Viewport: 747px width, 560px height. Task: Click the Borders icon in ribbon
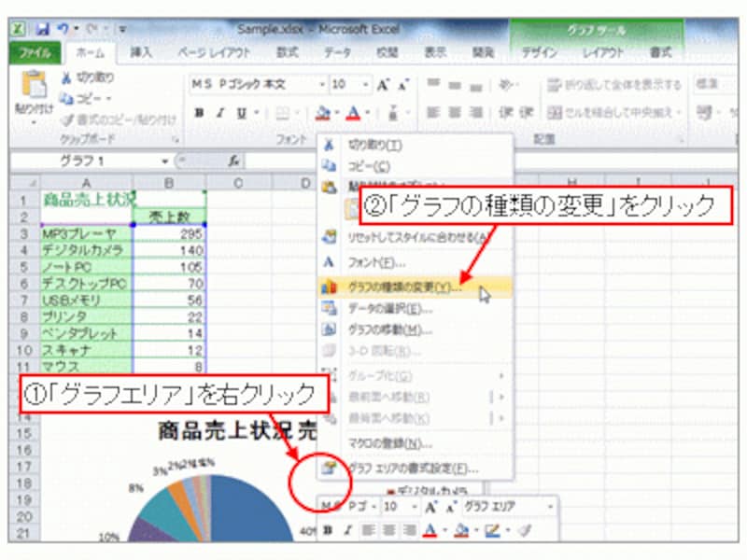(x=283, y=113)
